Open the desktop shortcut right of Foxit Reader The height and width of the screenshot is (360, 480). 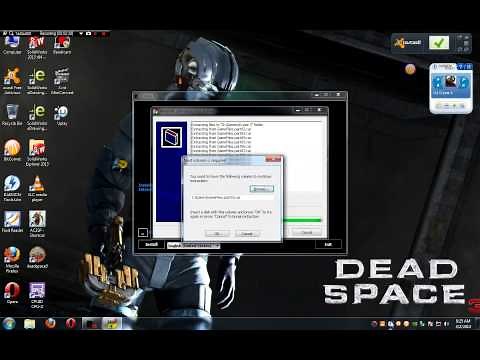pyautogui.click(x=37, y=224)
